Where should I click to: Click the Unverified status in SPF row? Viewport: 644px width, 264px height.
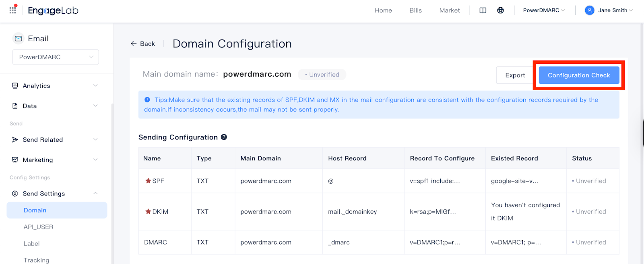pyautogui.click(x=589, y=181)
